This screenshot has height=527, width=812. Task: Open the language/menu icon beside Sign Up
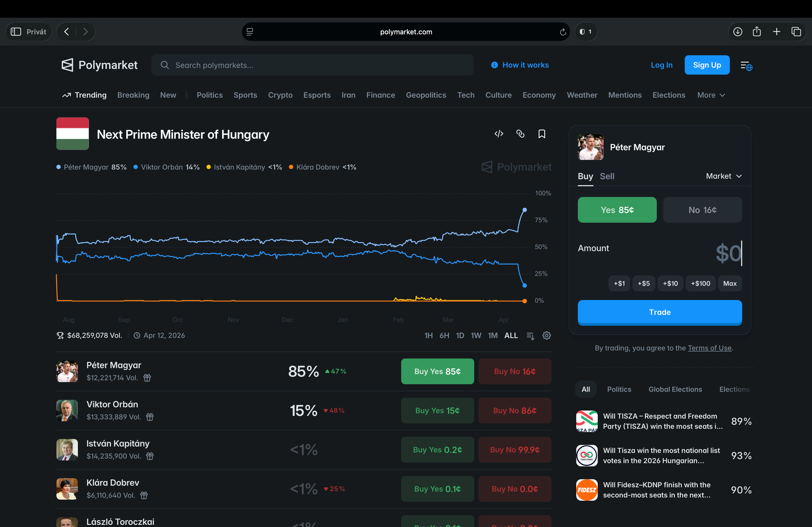tap(746, 65)
